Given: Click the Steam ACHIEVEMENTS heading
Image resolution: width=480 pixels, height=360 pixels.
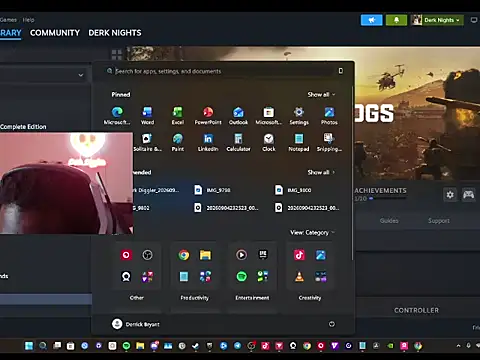Looking at the screenshot, I should (x=380, y=191).
